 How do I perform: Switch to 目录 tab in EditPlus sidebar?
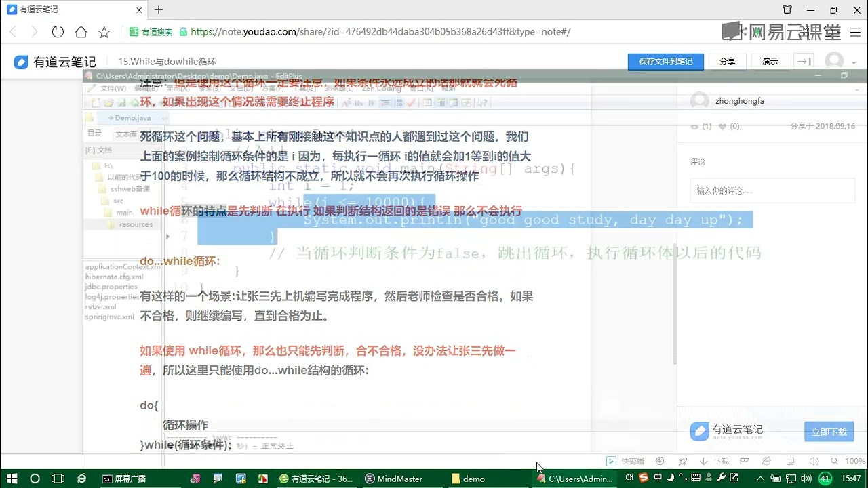tap(94, 134)
